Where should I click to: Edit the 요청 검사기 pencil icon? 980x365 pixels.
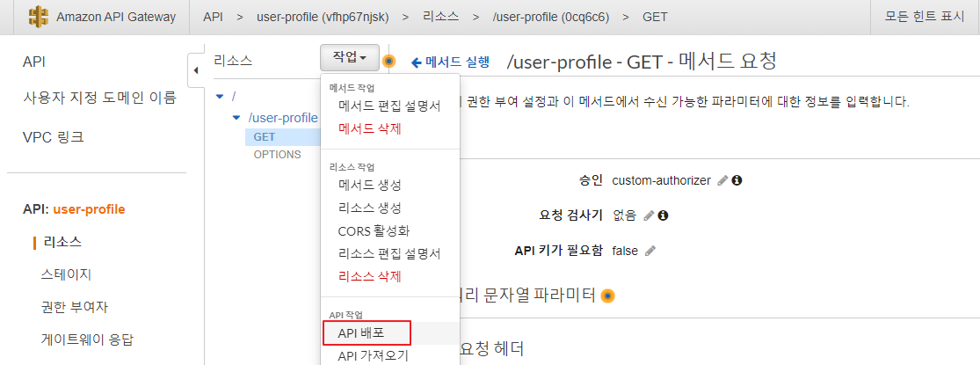[649, 215]
